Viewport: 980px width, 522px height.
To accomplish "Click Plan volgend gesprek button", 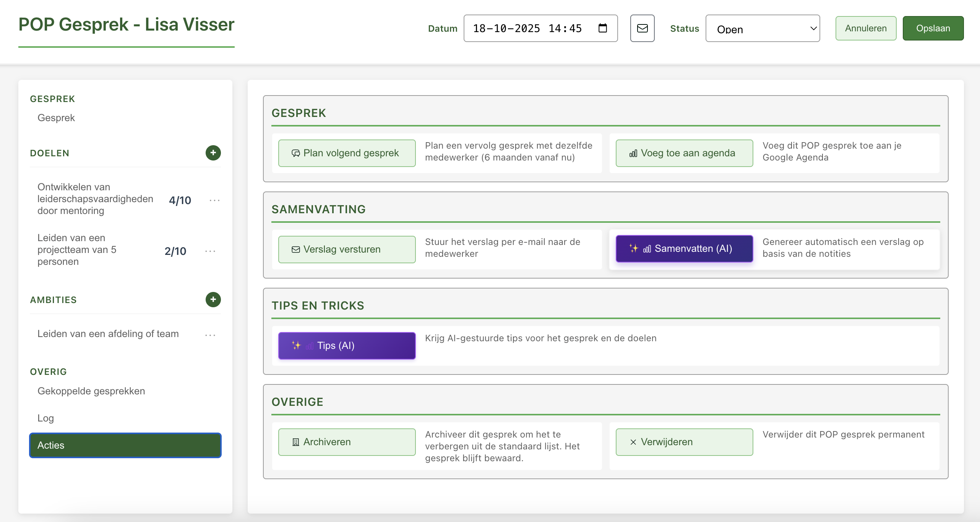I will coord(347,153).
